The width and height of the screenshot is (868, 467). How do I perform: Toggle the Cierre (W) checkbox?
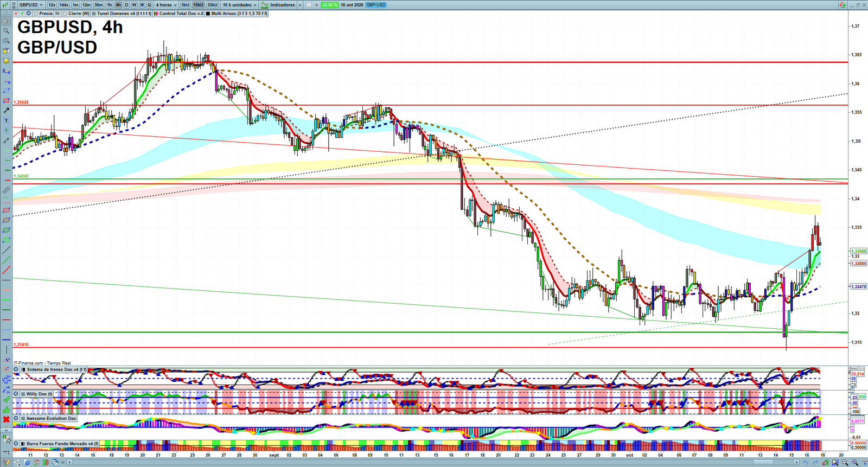pos(65,14)
